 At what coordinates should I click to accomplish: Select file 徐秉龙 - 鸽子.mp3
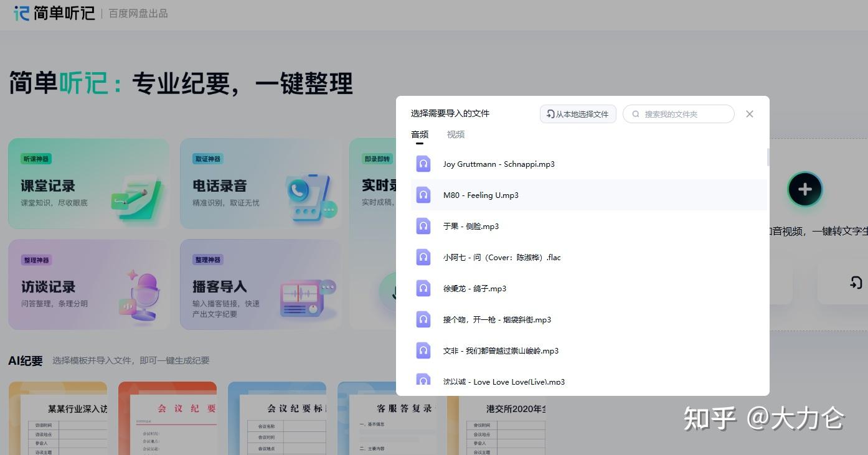point(589,288)
